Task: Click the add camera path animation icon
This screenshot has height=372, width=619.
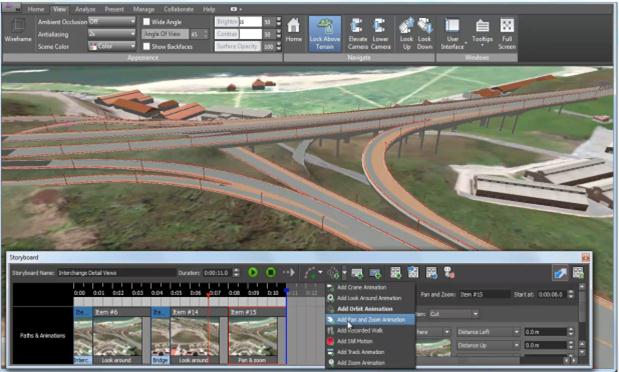Action: (310, 272)
